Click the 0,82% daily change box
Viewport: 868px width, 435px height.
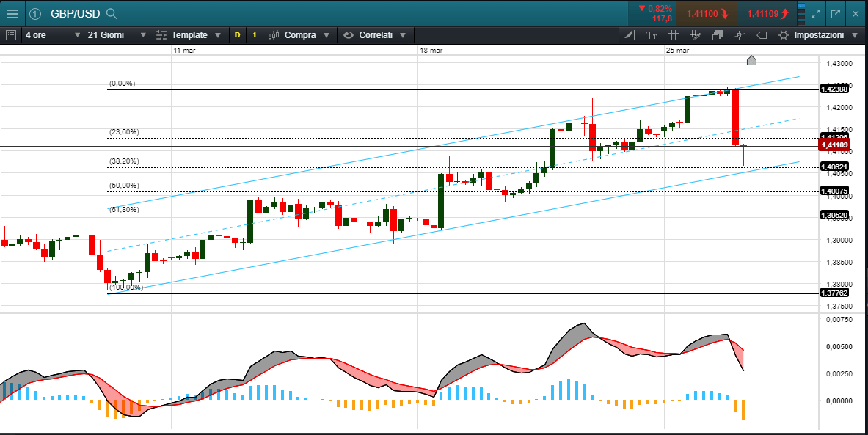[652, 14]
